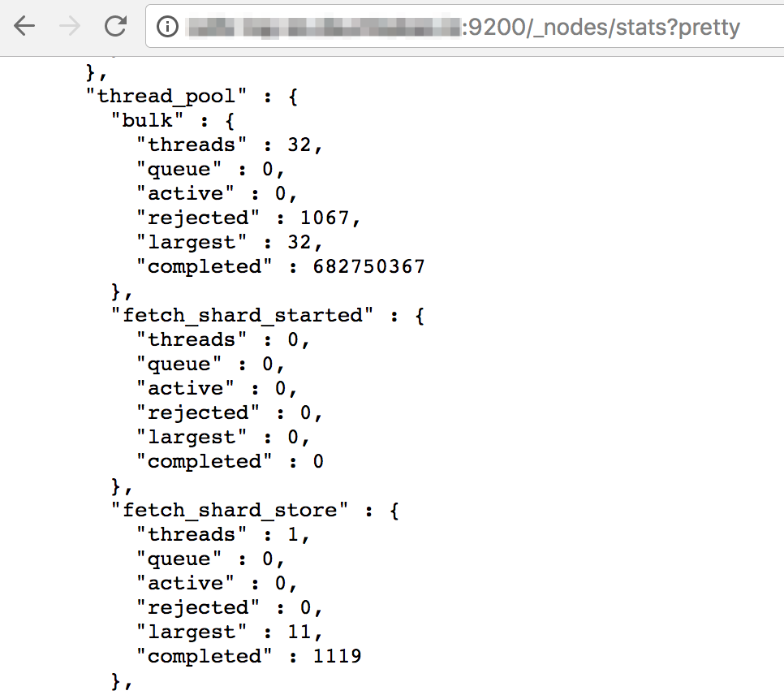Select the bulk completed value 682750367
This screenshot has width=784, height=695.
(x=368, y=266)
